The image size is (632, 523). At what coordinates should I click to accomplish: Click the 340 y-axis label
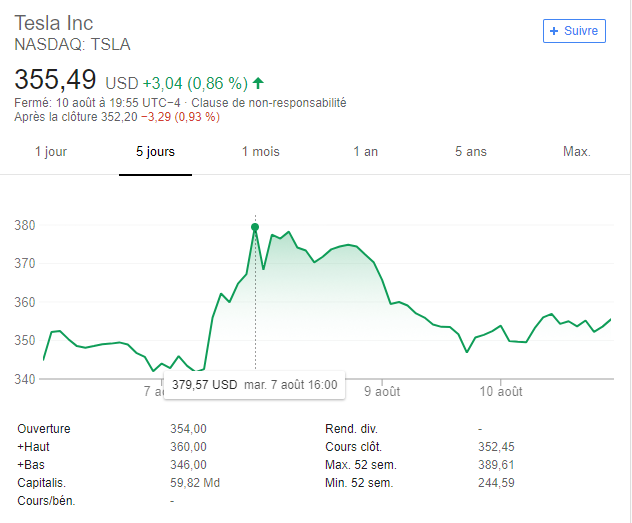25,379
